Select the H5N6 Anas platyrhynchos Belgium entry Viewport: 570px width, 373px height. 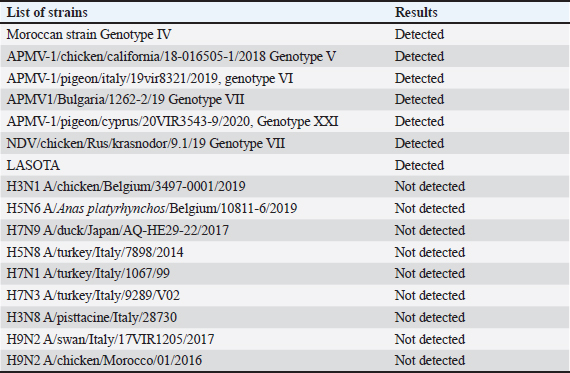tap(152, 209)
